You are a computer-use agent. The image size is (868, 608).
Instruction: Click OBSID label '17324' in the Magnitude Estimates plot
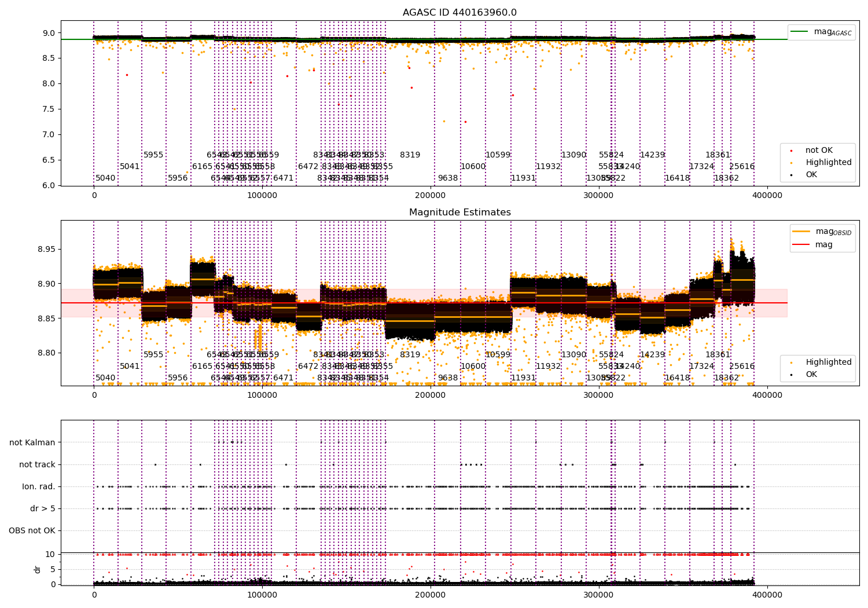pos(701,367)
